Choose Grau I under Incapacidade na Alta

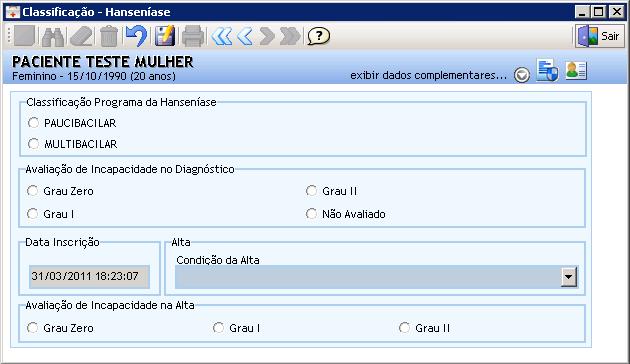[218, 328]
